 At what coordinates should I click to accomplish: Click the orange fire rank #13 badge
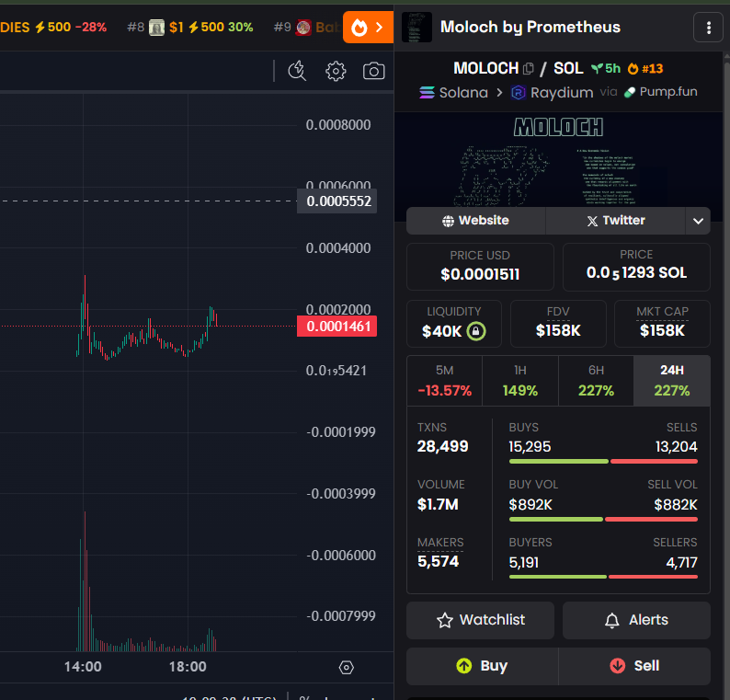(645, 69)
